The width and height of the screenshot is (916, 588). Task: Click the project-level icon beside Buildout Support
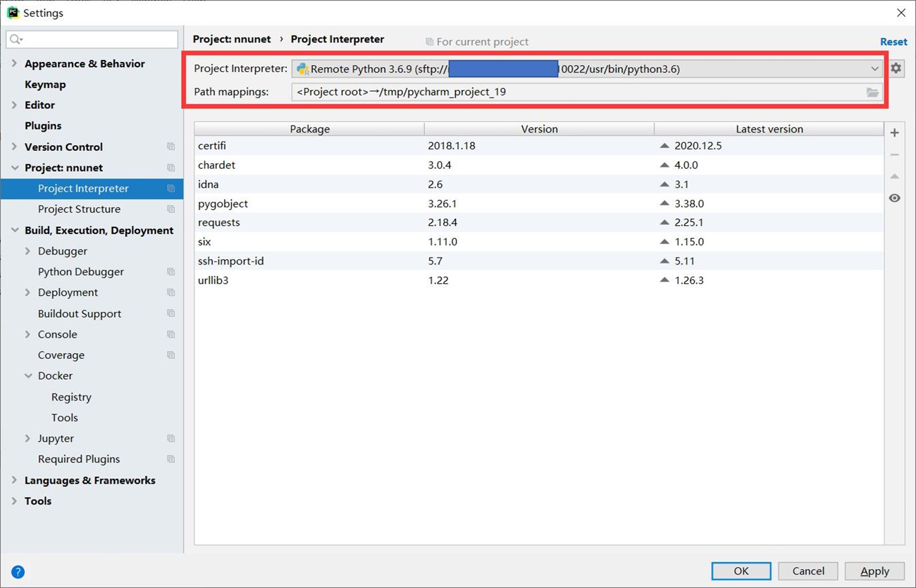click(x=171, y=313)
